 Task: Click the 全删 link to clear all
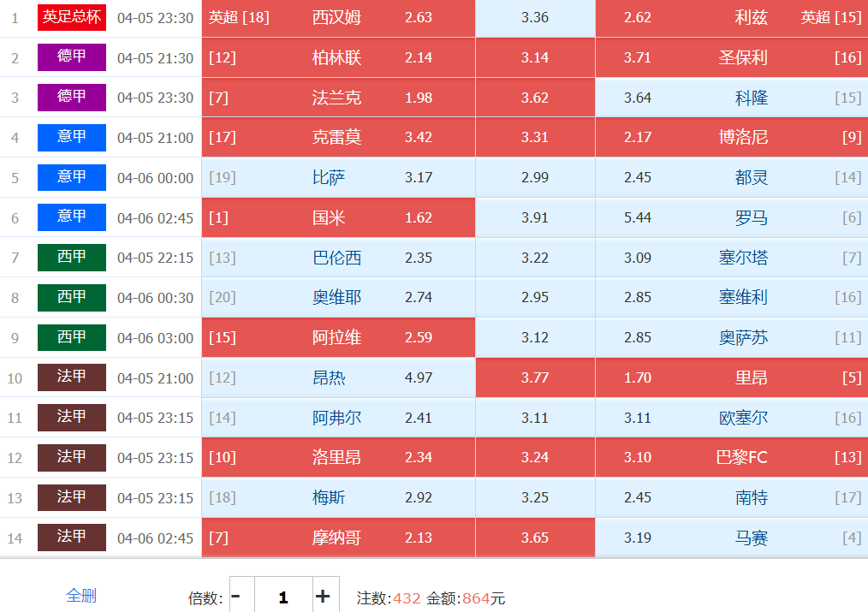pyautogui.click(x=81, y=596)
